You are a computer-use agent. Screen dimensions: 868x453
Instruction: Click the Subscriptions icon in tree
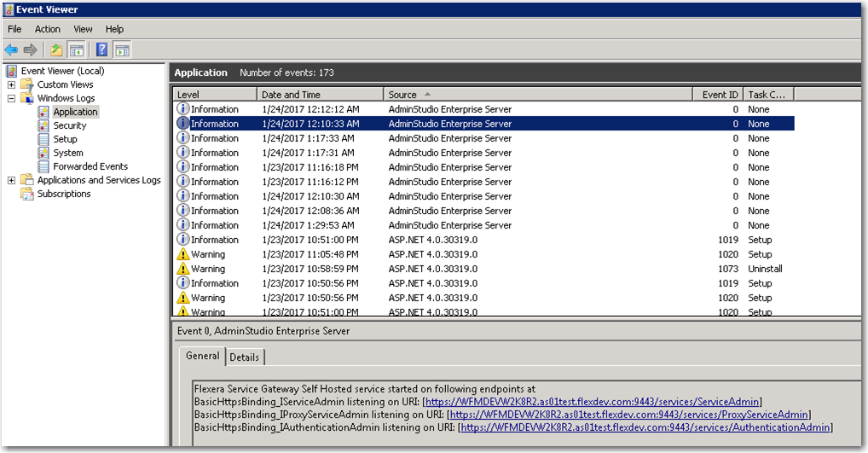pos(27,194)
